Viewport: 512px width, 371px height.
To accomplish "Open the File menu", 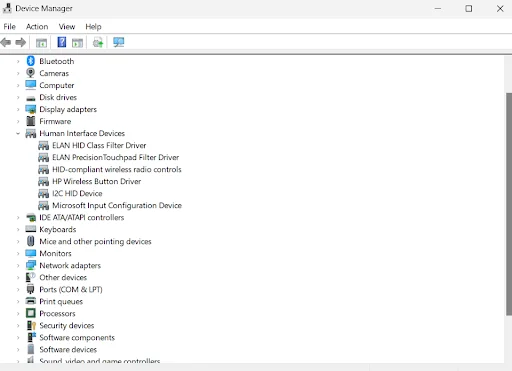I will [9, 27].
